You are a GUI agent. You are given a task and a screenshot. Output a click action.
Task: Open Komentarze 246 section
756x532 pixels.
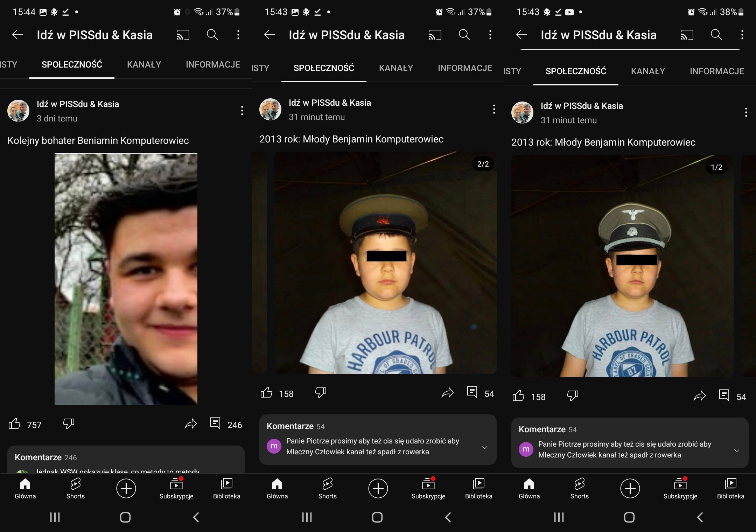click(45, 457)
